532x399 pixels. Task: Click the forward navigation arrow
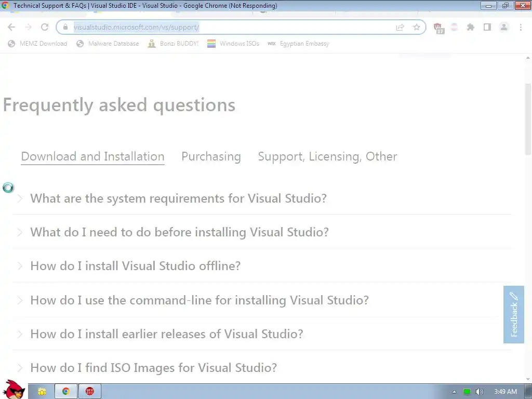point(28,27)
